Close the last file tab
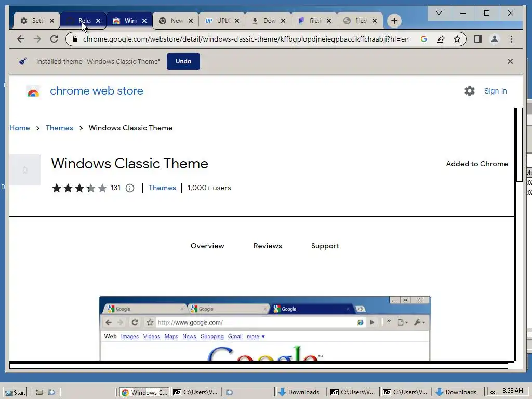 (375, 21)
